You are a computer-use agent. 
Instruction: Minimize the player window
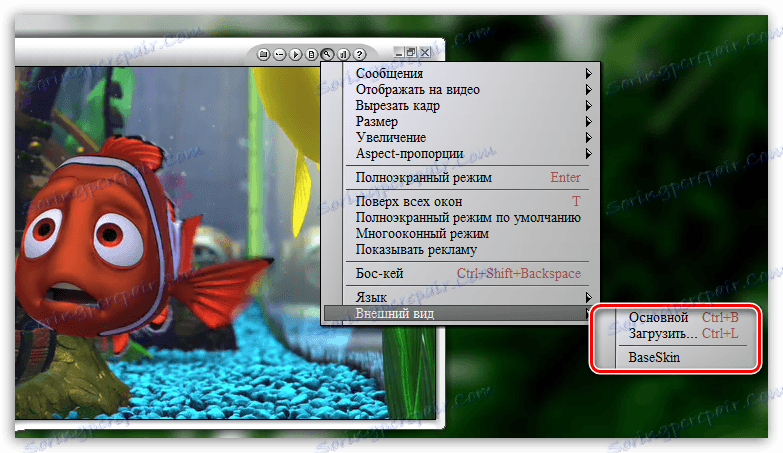coord(399,52)
